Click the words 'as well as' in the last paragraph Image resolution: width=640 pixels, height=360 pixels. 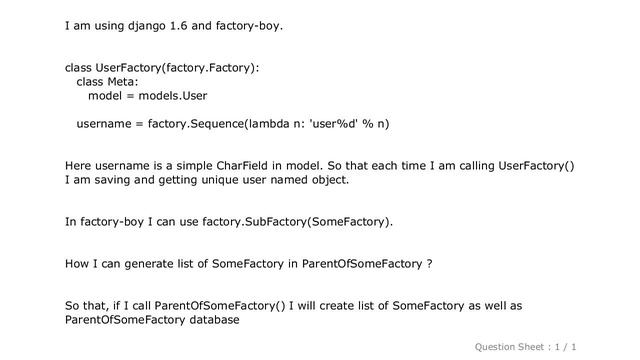(x=495, y=306)
